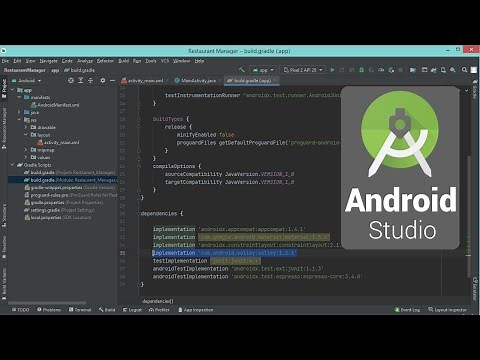Open Layout Inspector in status bar
Image resolution: width=480 pixels, height=360 pixels.
(447, 310)
